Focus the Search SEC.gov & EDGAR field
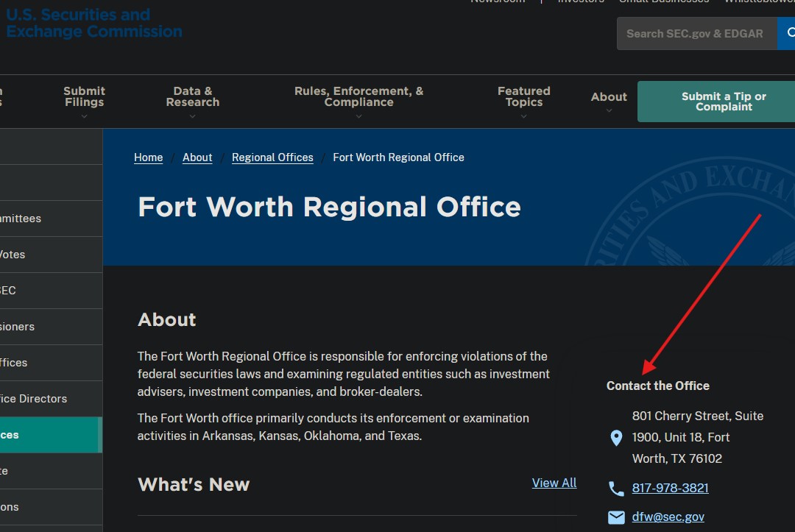Viewport: 795px width, 532px height. coord(696,33)
